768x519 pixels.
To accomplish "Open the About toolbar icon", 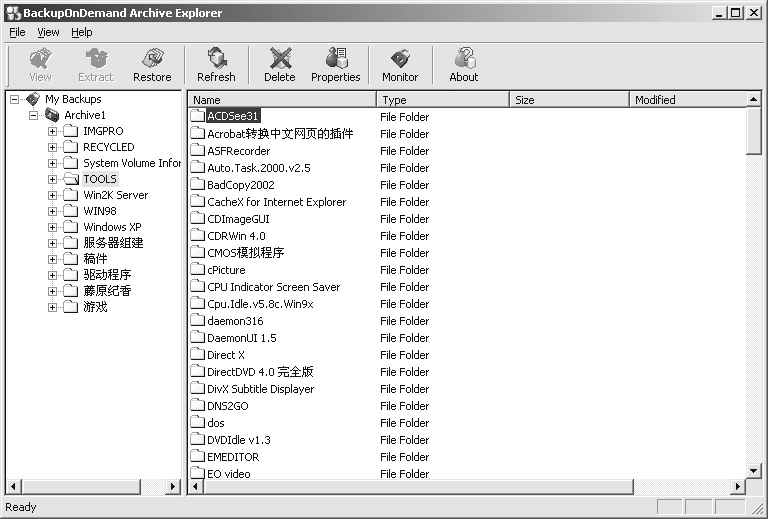I will pos(464,58).
